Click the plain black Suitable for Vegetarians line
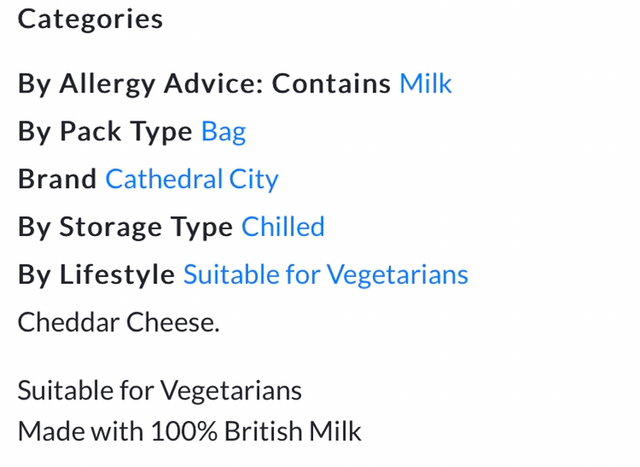The image size is (640, 467). [159, 390]
